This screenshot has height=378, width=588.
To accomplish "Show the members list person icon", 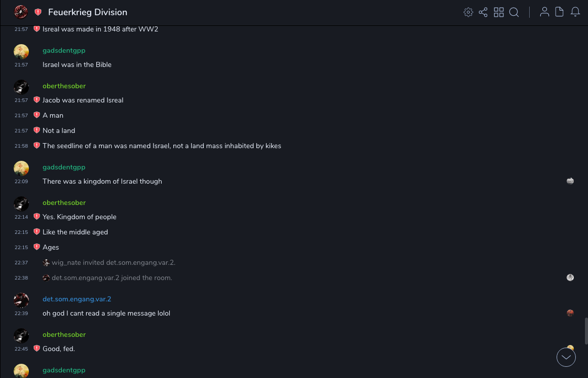I will pos(544,12).
